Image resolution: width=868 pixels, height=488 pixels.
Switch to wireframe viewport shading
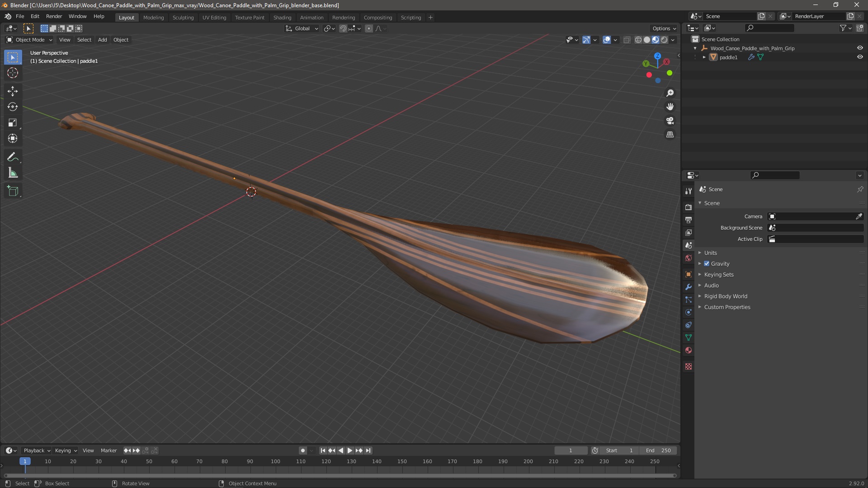[x=638, y=40]
